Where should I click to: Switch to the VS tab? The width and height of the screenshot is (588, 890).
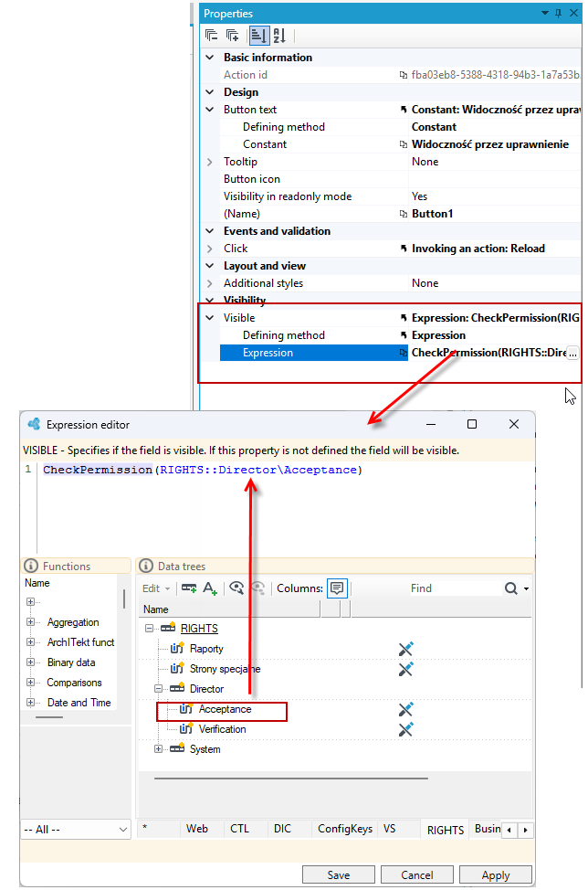(x=390, y=829)
